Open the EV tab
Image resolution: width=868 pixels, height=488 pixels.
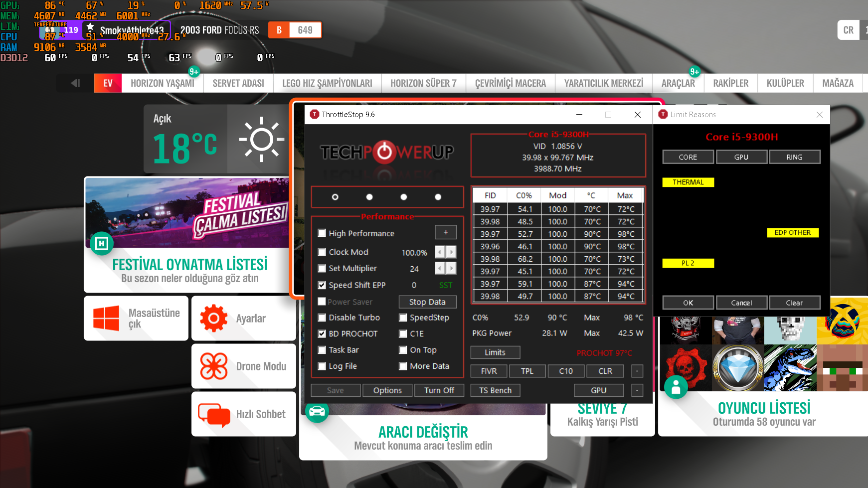[108, 83]
